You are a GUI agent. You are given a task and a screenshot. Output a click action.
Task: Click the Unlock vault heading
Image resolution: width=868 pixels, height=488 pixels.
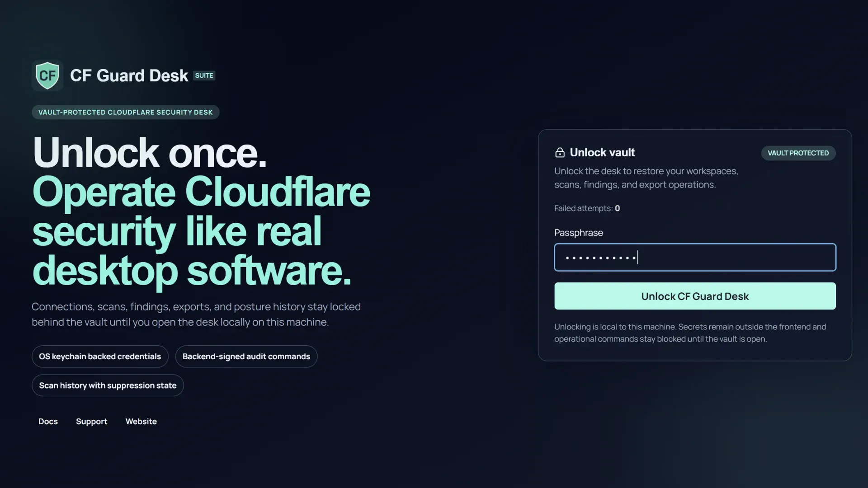602,153
